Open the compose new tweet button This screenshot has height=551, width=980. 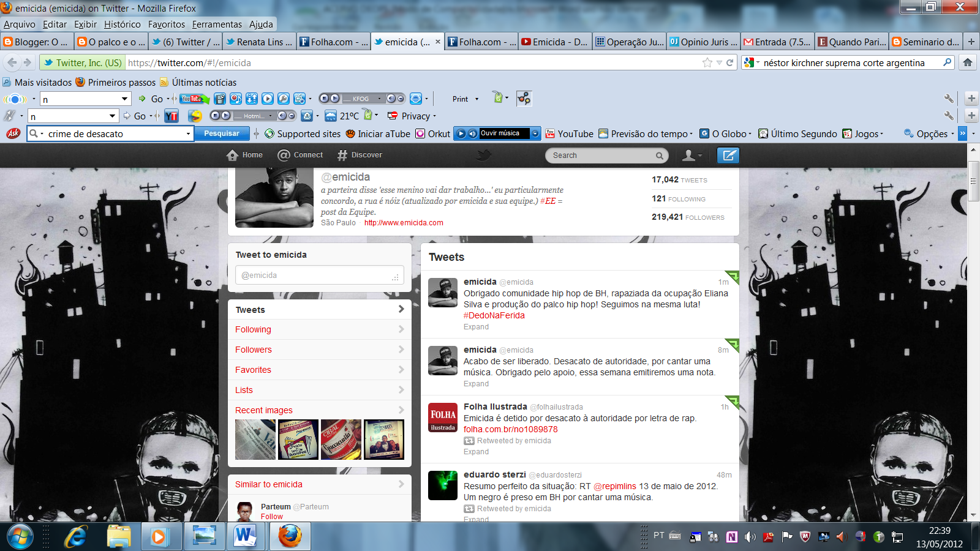pyautogui.click(x=728, y=156)
